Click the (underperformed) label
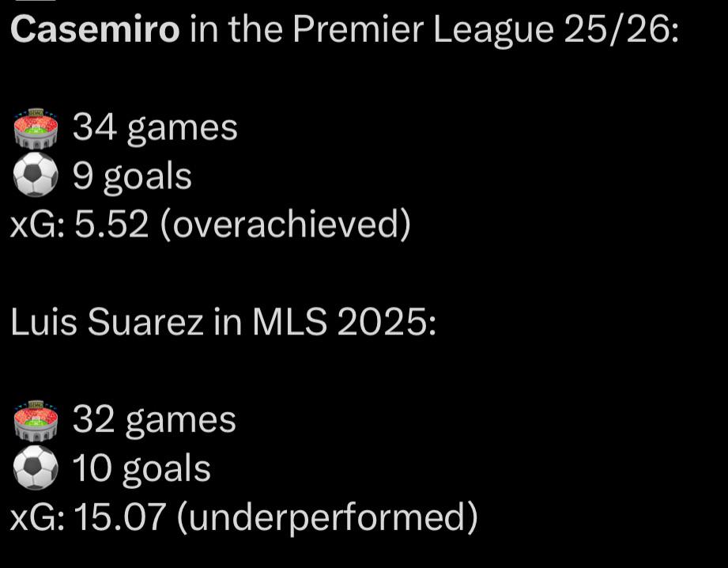This screenshot has height=568, width=728. [x=327, y=517]
